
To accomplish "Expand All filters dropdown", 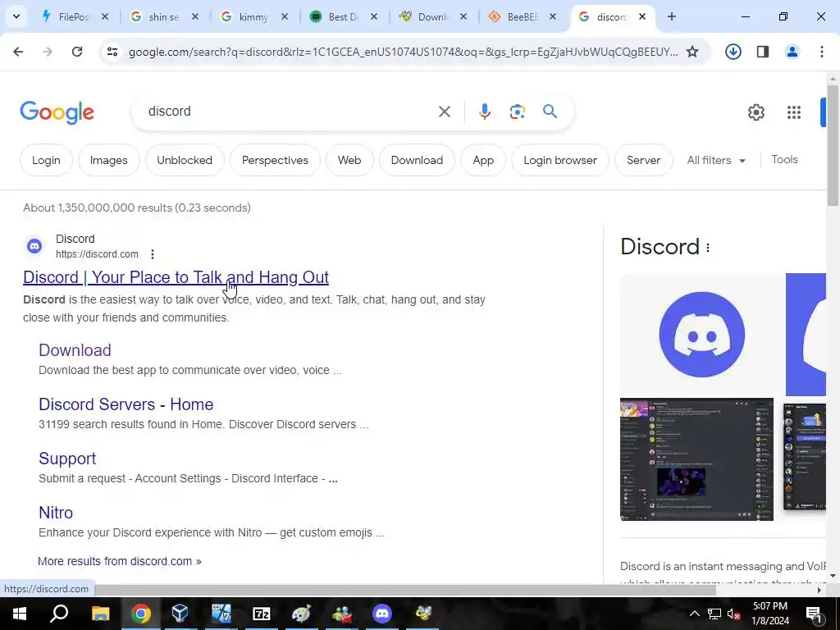I will [x=716, y=160].
